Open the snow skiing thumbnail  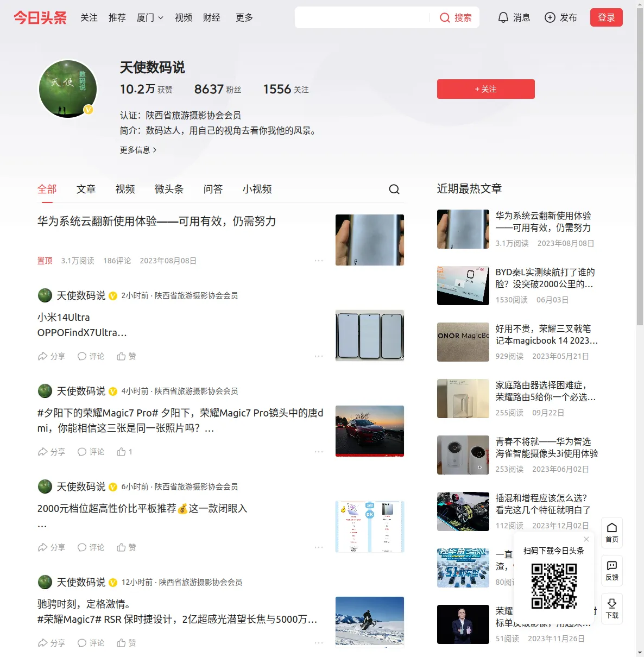point(370,622)
